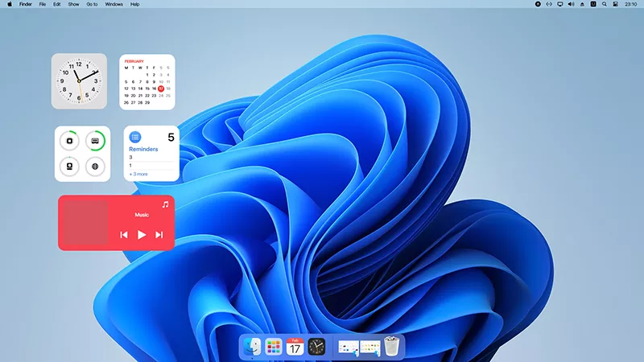Open Spotlight search magnifier icon
The width and height of the screenshot is (644, 362).
pos(605,4)
